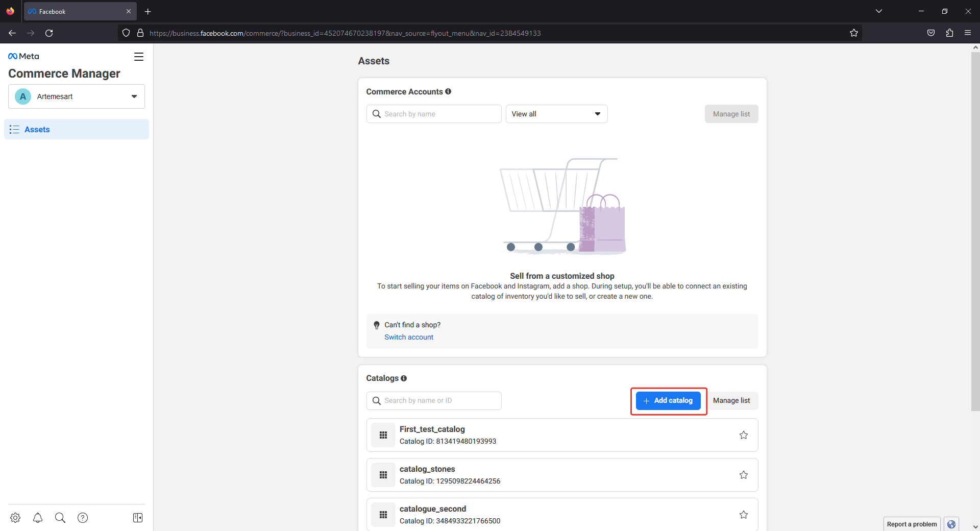Viewport: 980px width, 531px height.
Task: Focus the Catalogs search by name or ID field
Action: 434,401
